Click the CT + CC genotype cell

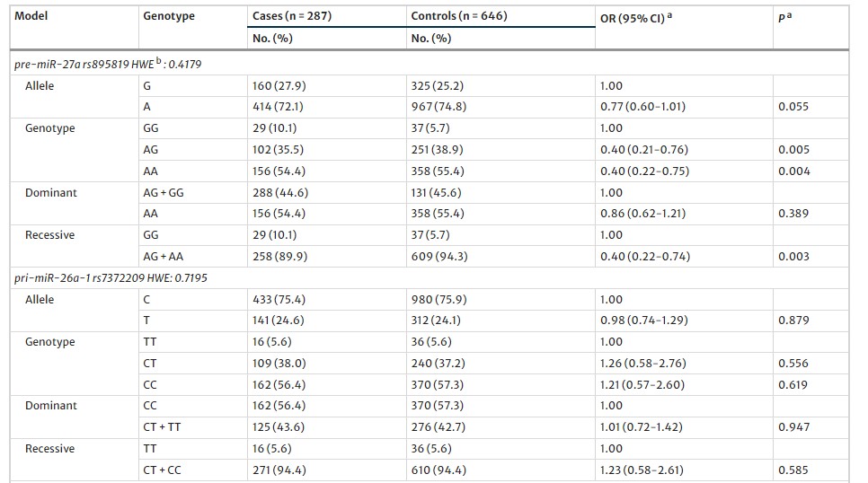click(x=162, y=470)
